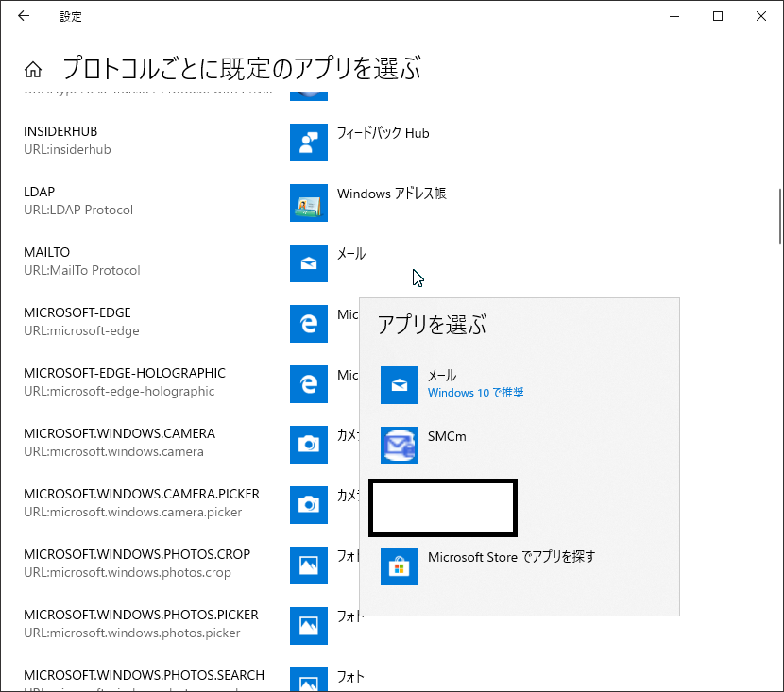
Task: Go back using the arrow beside 設定
Action: [24, 16]
